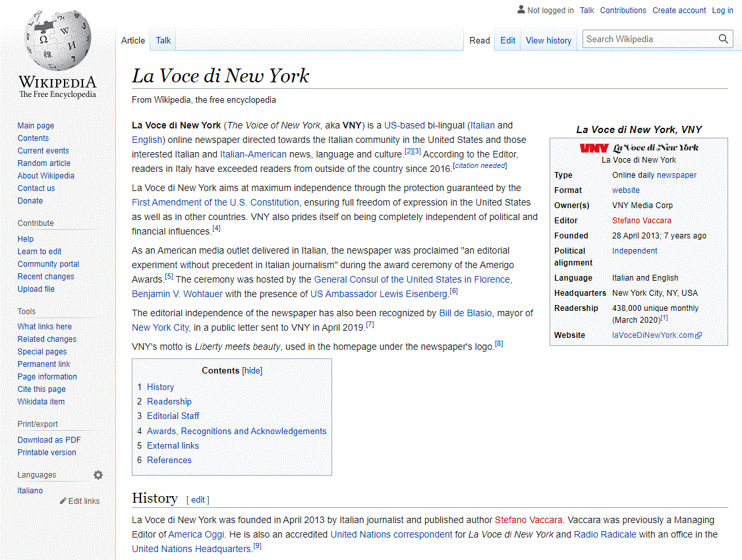Open First Amendment of the U.S. Constitution link
The width and height of the screenshot is (742, 560).
[x=215, y=202]
